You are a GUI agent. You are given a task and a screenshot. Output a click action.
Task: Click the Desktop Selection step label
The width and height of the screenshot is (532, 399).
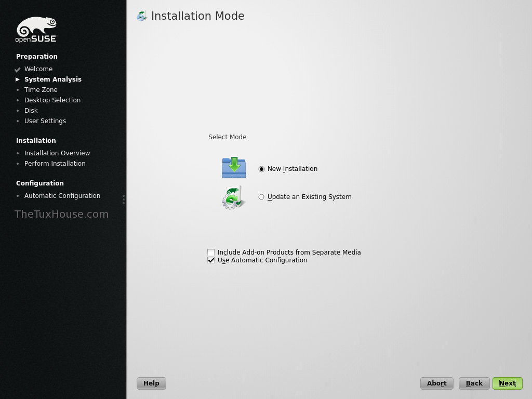click(x=52, y=100)
